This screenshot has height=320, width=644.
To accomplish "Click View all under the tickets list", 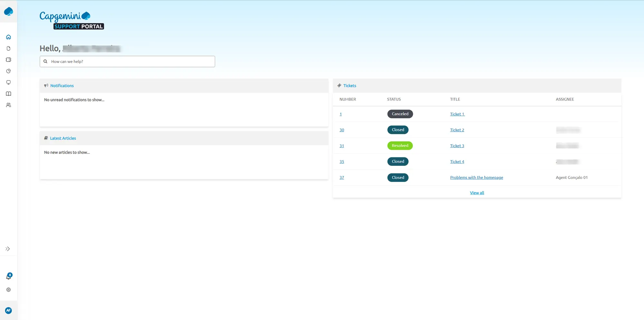I will point(477,193).
